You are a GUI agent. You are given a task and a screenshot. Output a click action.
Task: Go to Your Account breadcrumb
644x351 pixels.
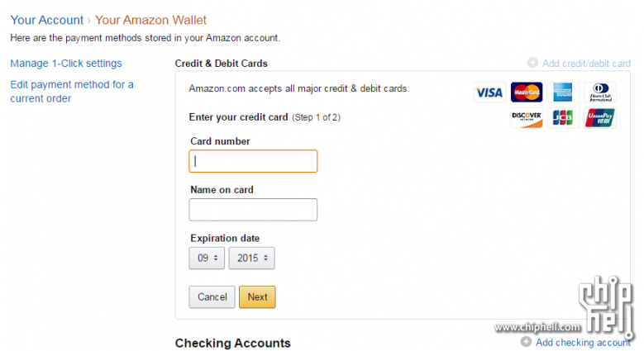click(x=46, y=20)
